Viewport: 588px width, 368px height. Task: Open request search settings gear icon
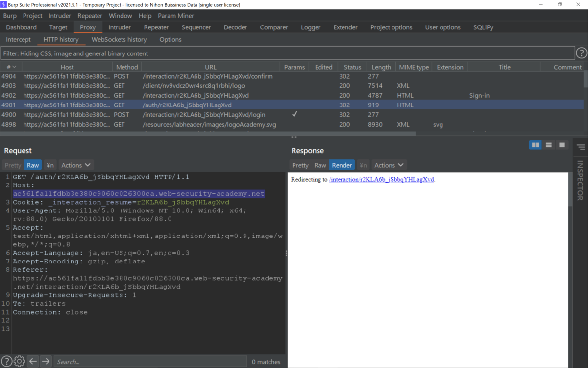(19, 361)
